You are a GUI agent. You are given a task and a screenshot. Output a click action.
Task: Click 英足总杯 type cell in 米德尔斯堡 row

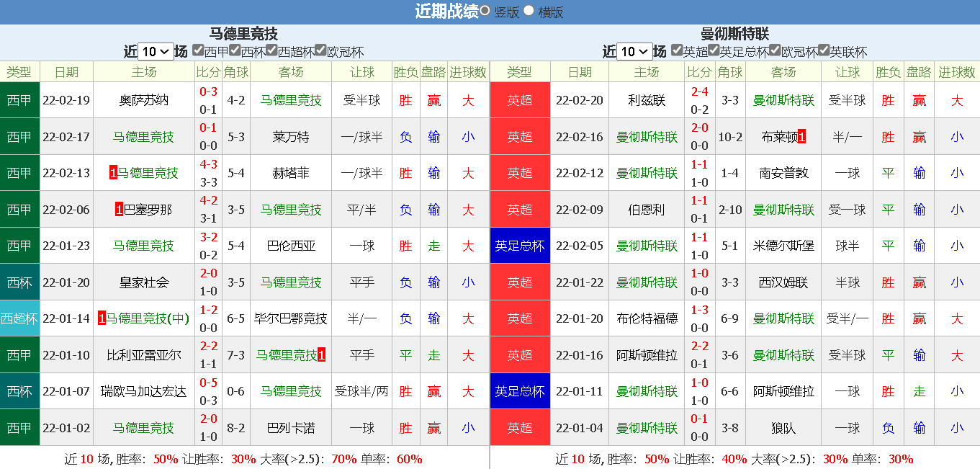pyautogui.click(x=519, y=246)
